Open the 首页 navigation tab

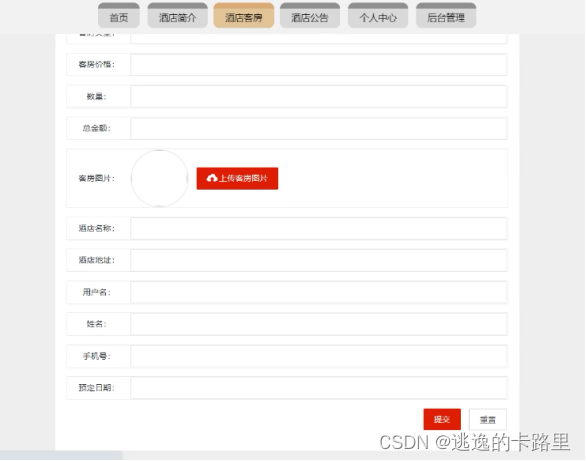tap(119, 15)
